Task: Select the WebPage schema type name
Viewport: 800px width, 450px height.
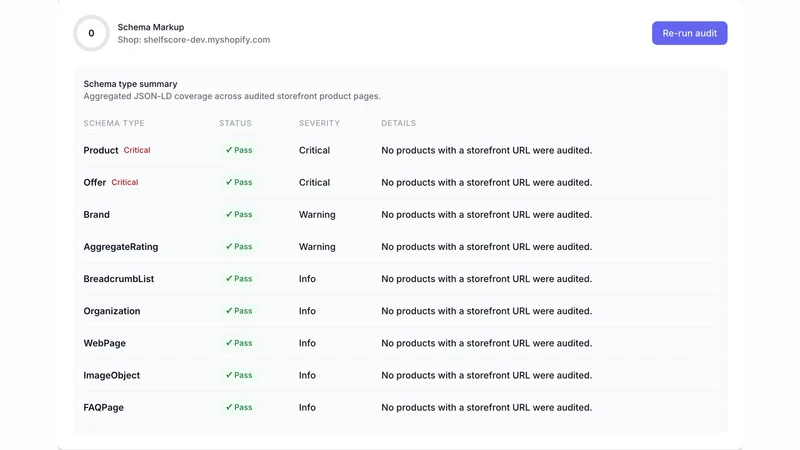Action: pyautogui.click(x=105, y=343)
